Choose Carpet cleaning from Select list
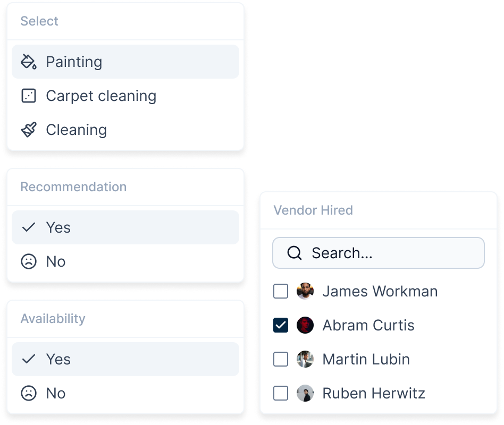 (x=101, y=96)
